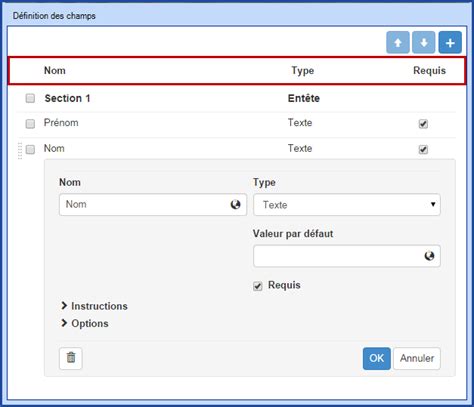The image size is (474, 407).
Task: Uncheck the Requis option in edit form
Action: tap(258, 286)
